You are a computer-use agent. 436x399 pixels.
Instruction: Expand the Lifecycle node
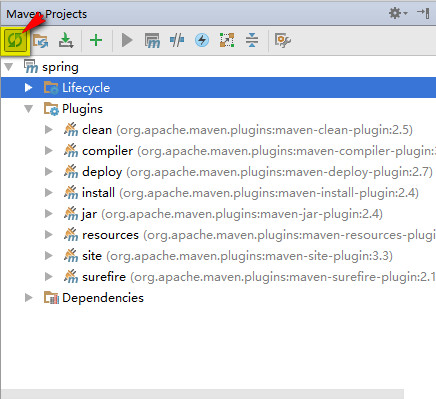(29, 88)
